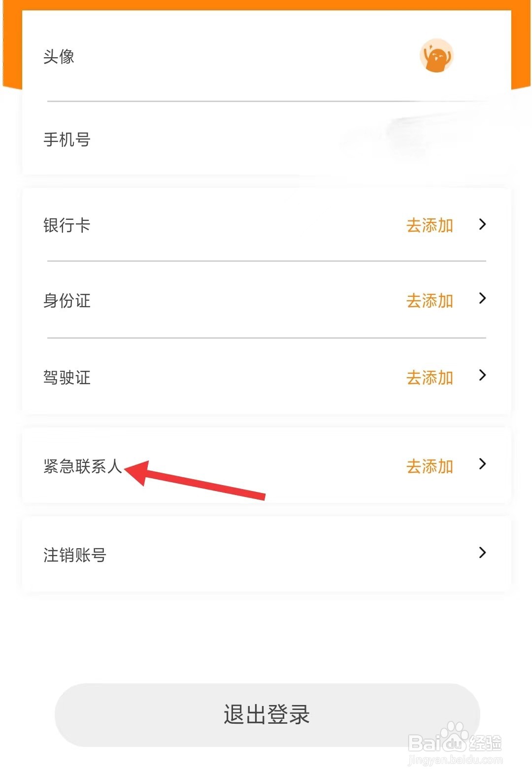
Task: Open the 紧急联系人 entry label
Action: [x=82, y=466]
